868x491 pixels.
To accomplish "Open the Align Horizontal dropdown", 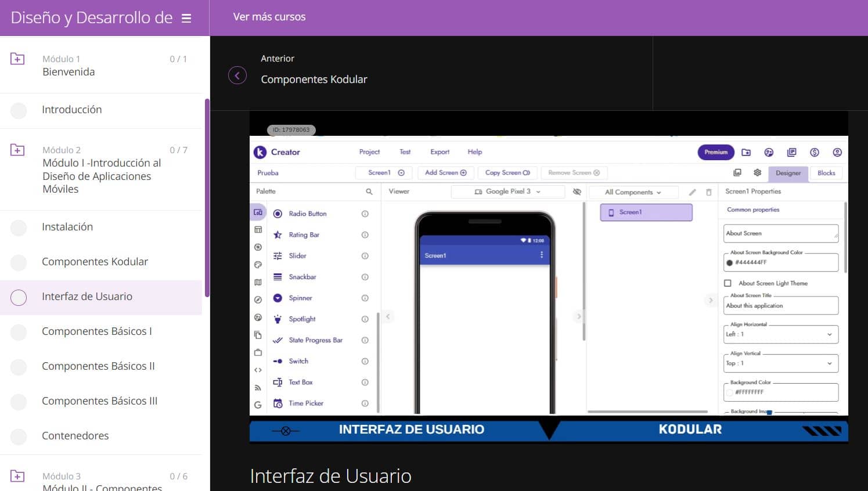I will pyautogui.click(x=780, y=334).
